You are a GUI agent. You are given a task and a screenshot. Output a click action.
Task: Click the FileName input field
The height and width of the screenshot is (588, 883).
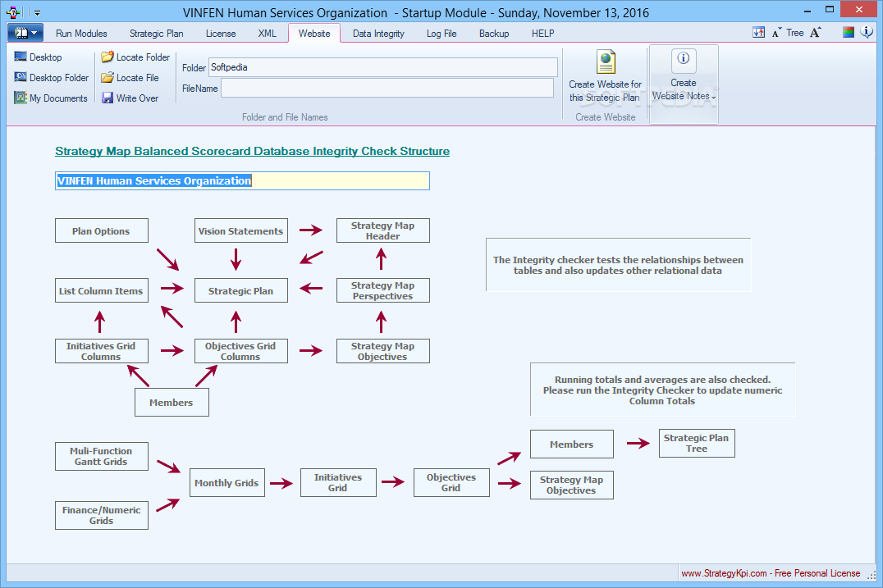click(387, 89)
